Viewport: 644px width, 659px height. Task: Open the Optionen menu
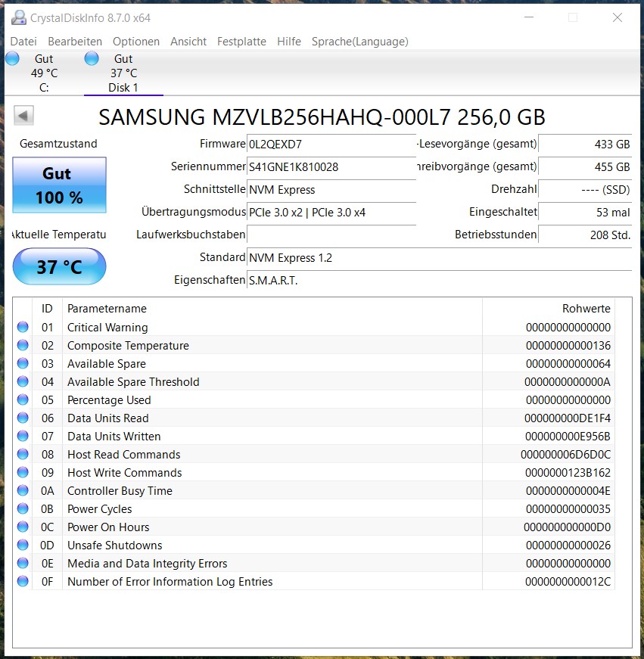click(136, 42)
